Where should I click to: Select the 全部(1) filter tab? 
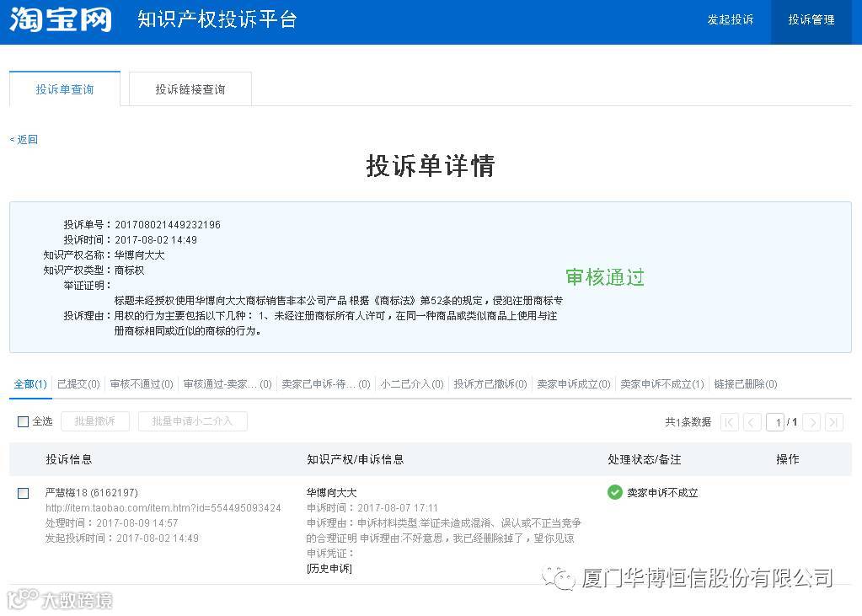point(30,384)
